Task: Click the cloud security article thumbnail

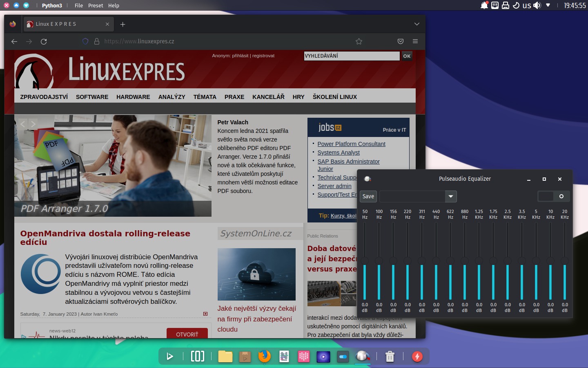Action: pyautogui.click(x=256, y=274)
